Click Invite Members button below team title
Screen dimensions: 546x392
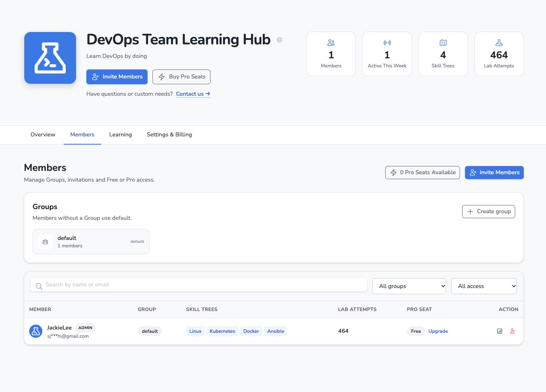[117, 77]
